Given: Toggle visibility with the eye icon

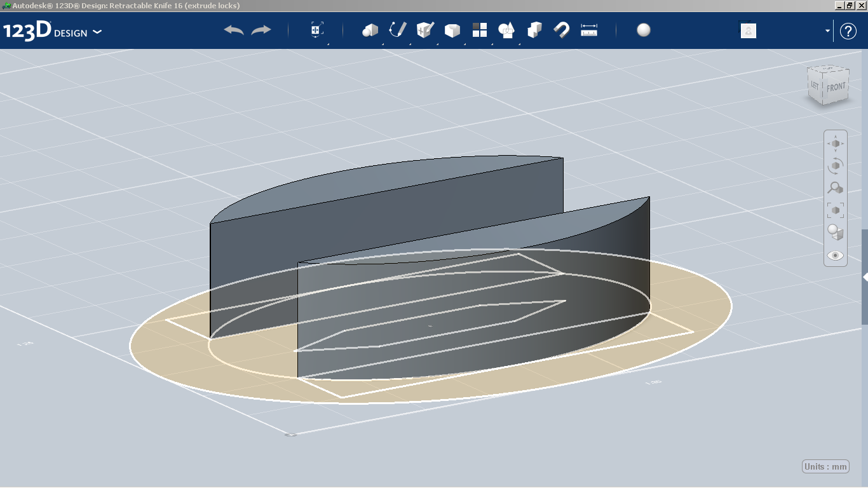Looking at the screenshot, I should click(835, 255).
